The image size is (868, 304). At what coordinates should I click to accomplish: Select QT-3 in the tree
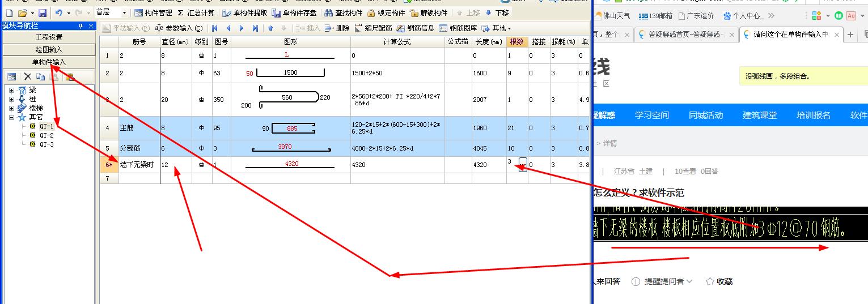click(x=46, y=144)
